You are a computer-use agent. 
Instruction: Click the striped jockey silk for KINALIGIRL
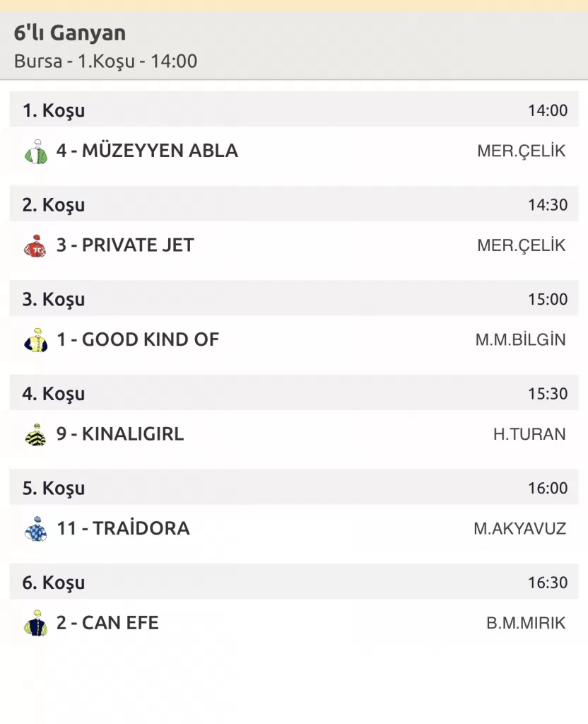pos(35,435)
